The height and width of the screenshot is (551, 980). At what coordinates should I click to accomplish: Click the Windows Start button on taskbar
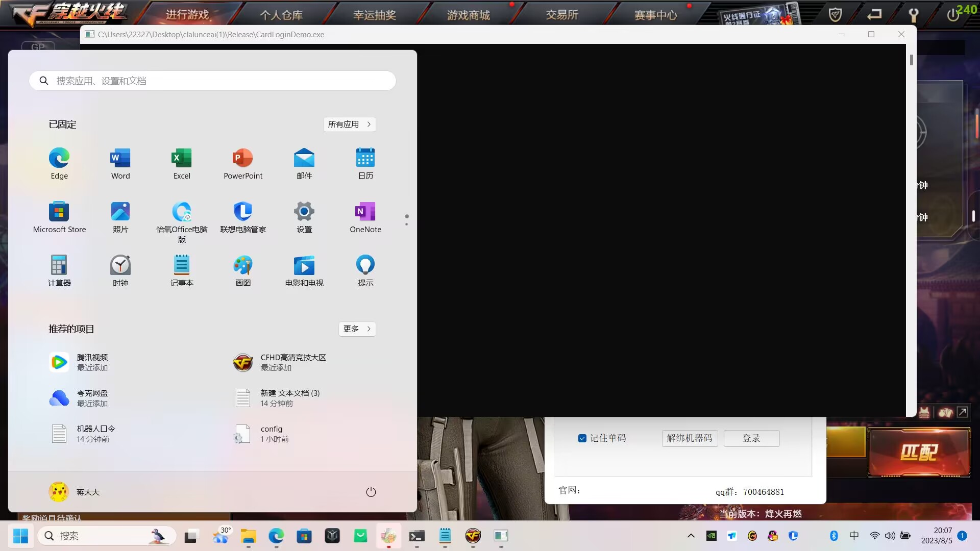[20, 536]
